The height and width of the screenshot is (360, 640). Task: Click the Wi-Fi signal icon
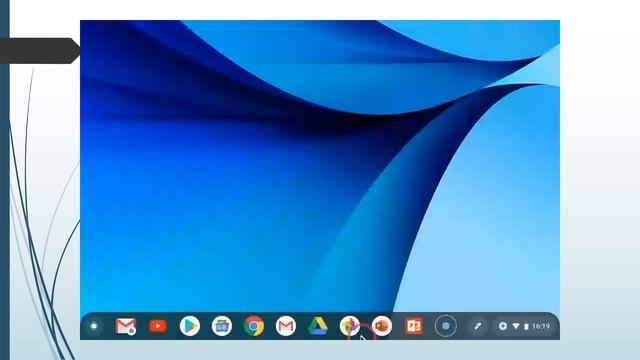coord(516,326)
